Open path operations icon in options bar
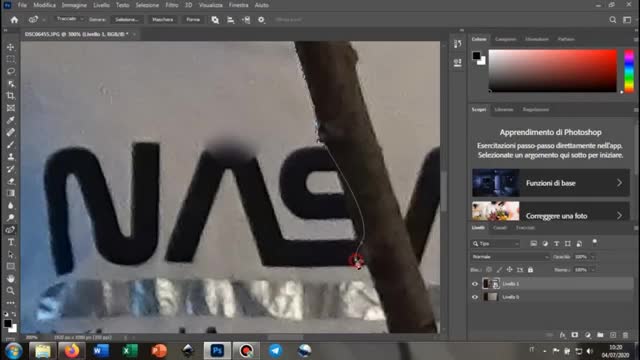Image resolution: width=640 pixels, height=360 pixels. [x=215, y=20]
